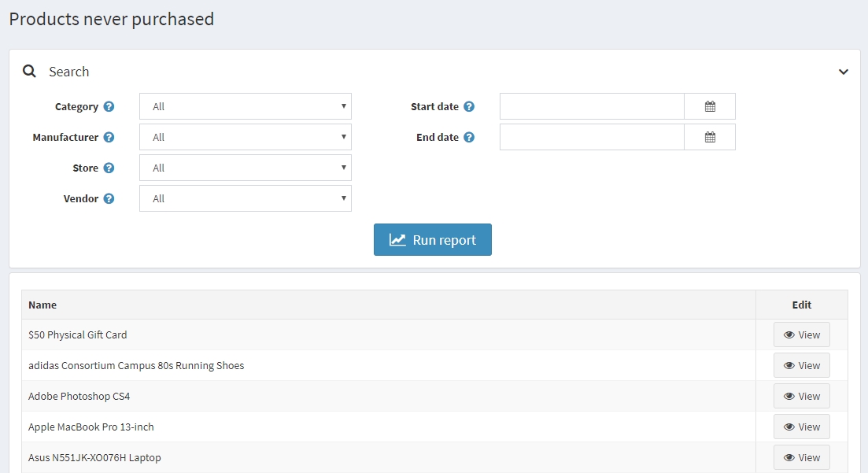View the $50 Physical Gift Card product
868x473 pixels.
[x=801, y=334]
